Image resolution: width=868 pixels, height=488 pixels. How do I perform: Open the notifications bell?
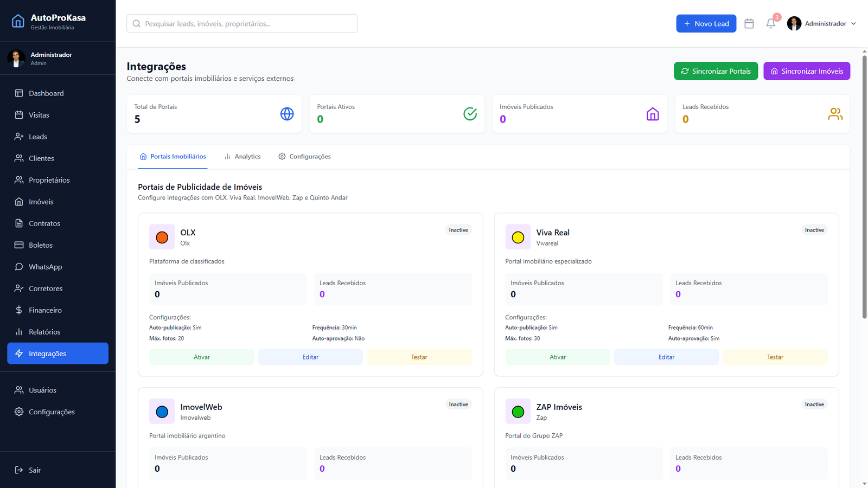(771, 24)
